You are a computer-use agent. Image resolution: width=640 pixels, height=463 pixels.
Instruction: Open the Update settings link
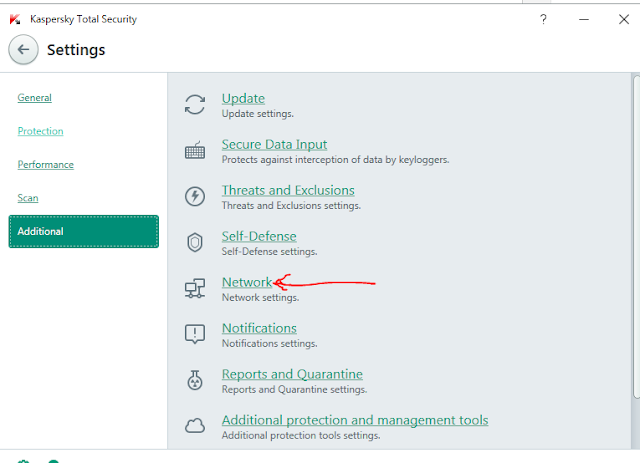point(243,98)
